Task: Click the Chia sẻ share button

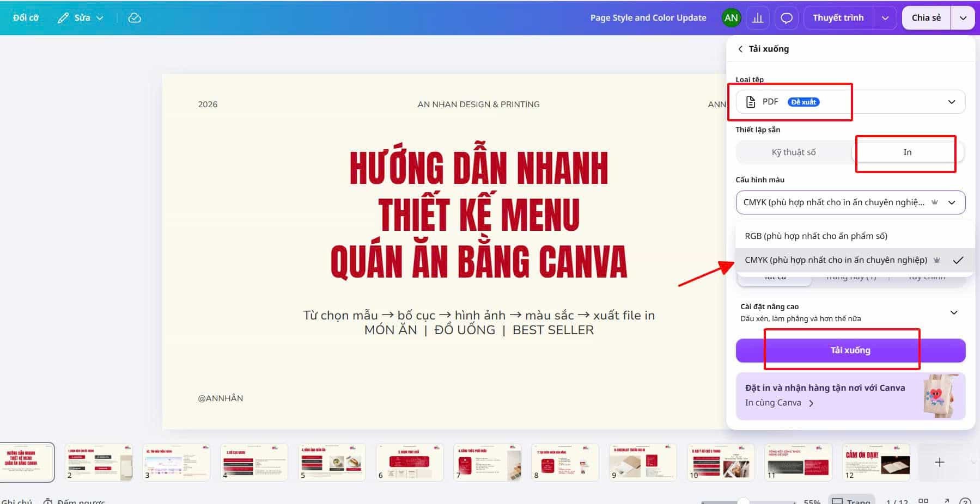Action: pos(926,18)
